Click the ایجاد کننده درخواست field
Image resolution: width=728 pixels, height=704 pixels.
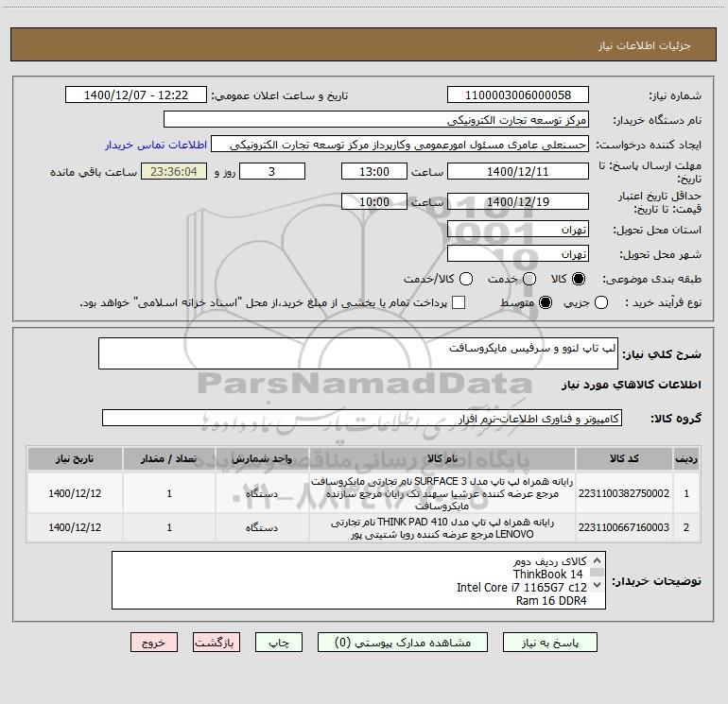400,144
